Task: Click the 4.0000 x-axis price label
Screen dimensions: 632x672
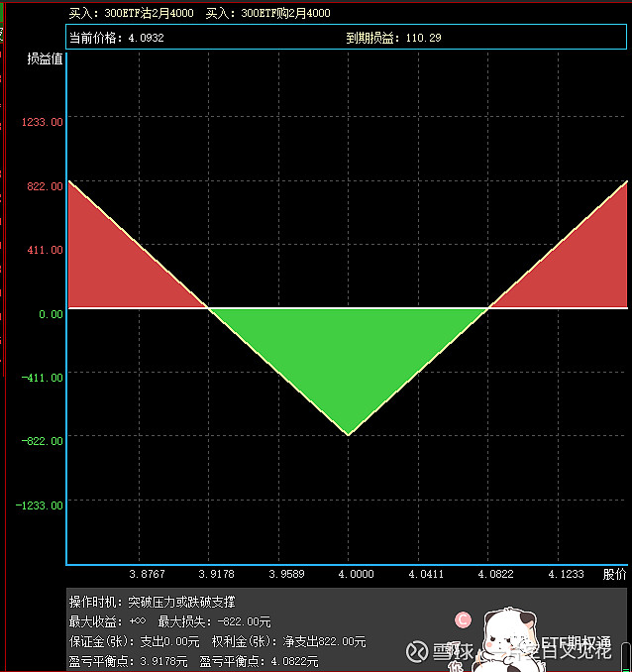Action: [x=356, y=574]
